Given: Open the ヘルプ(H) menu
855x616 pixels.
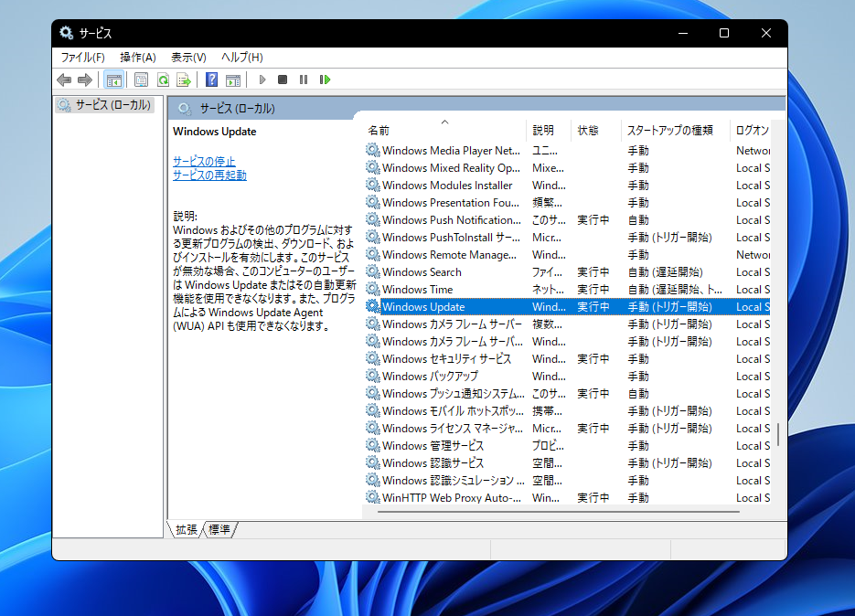Looking at the screenshot, I should (x=241, y=58).
